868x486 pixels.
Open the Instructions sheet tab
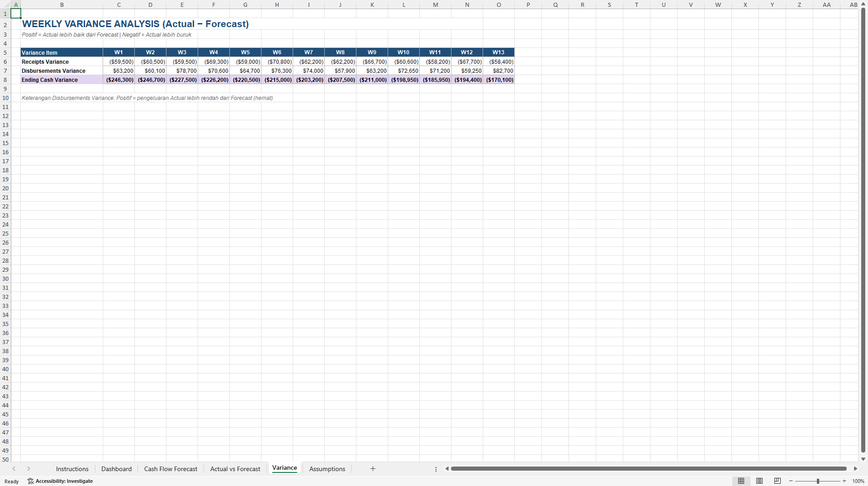(x=72, y=469)
